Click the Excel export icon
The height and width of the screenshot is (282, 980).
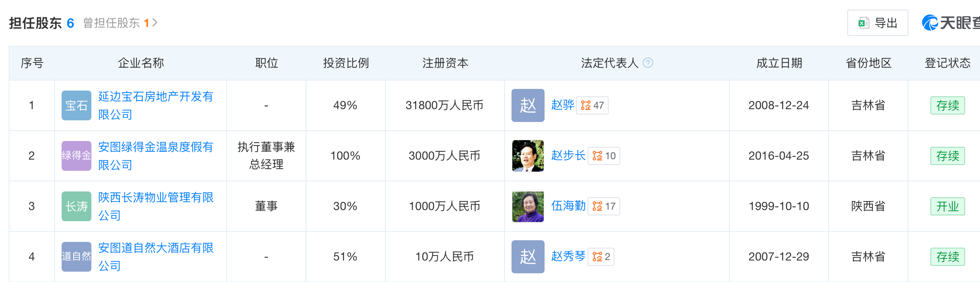(x=863, y=23)
